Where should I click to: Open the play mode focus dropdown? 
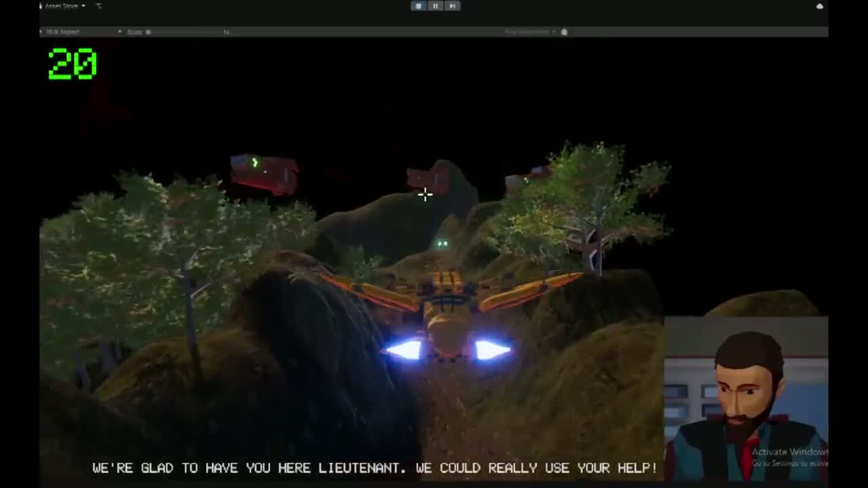click(x=530, y=32)
